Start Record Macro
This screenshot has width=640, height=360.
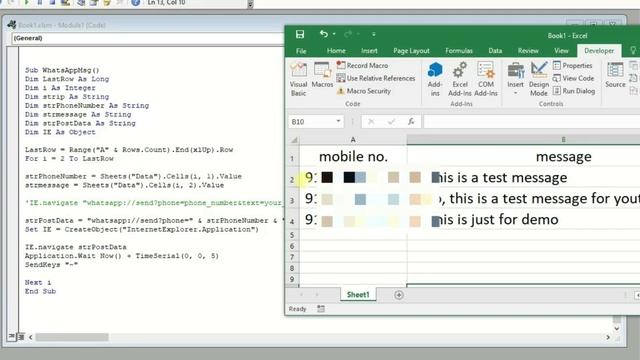[x=362, y=65]
